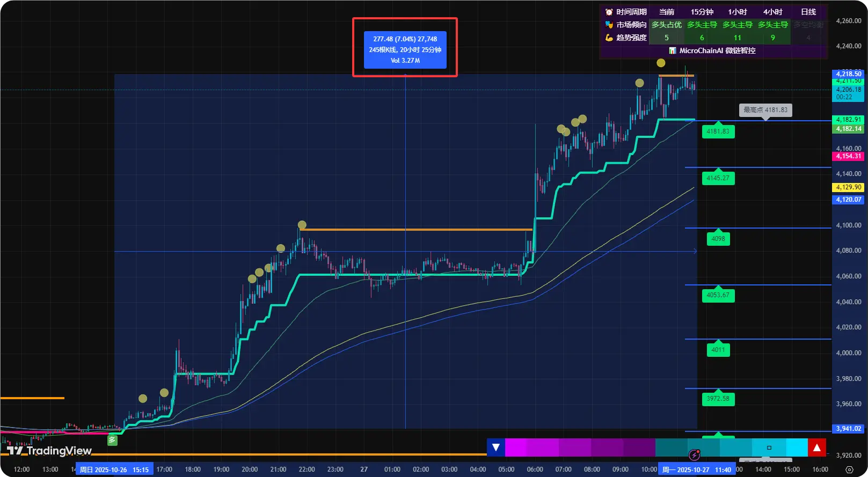Click the 当前 column header
The image size is (868, 477).
pos(667,12)
